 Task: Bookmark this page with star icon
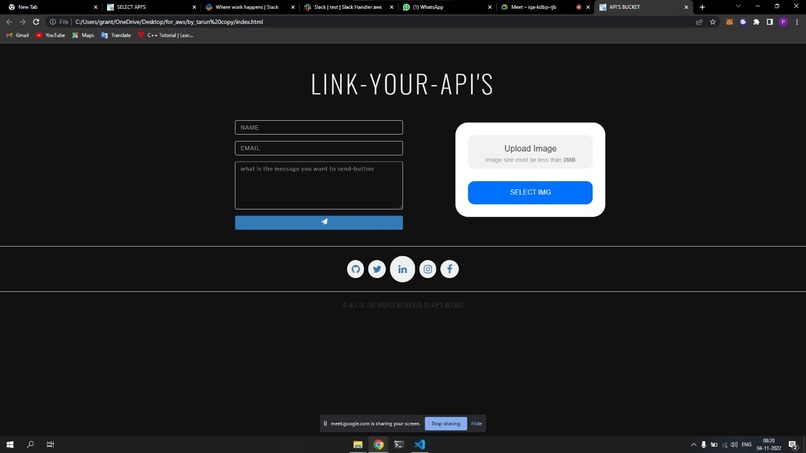click(x=712, y=22)
